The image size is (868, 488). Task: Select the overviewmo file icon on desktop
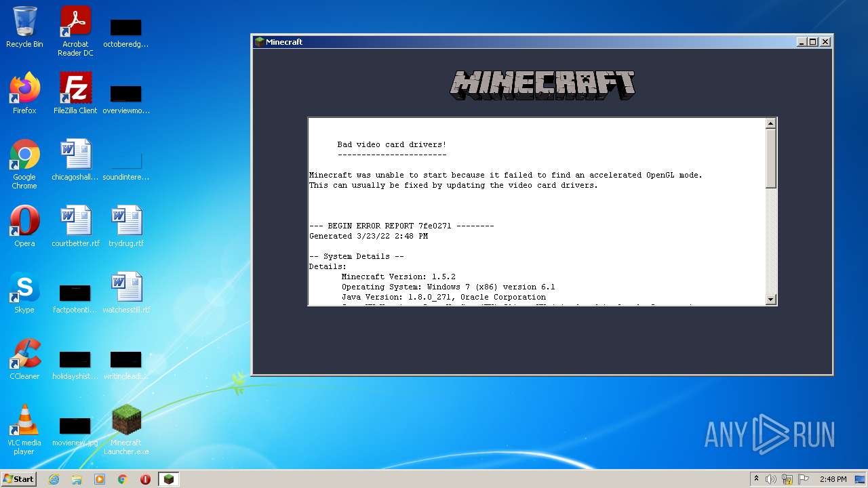(126, 99)
